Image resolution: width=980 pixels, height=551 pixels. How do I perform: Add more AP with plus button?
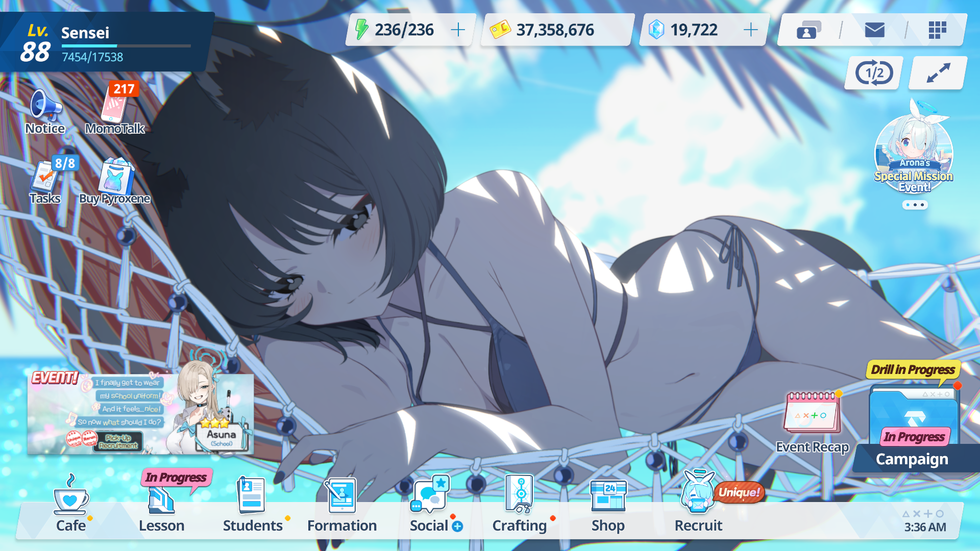[x=458, y=30]
